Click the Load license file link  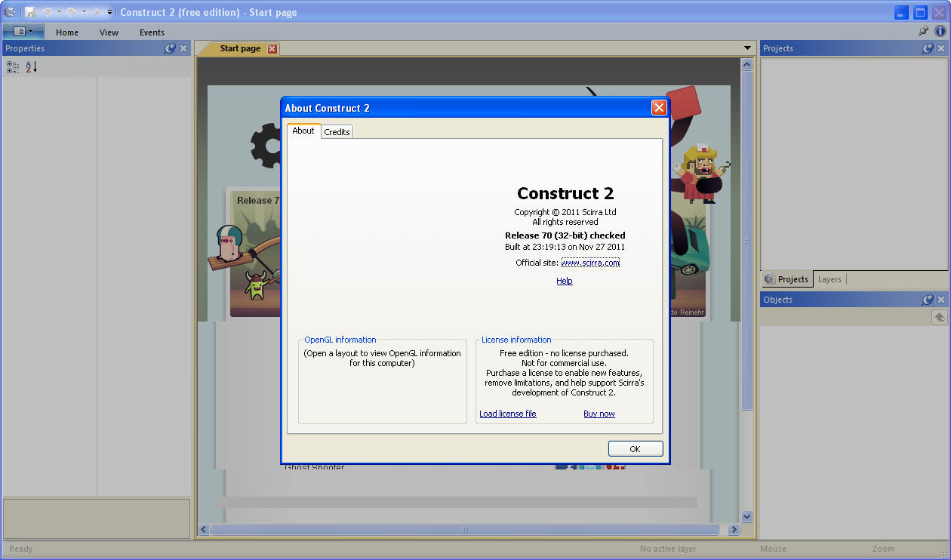508,414
